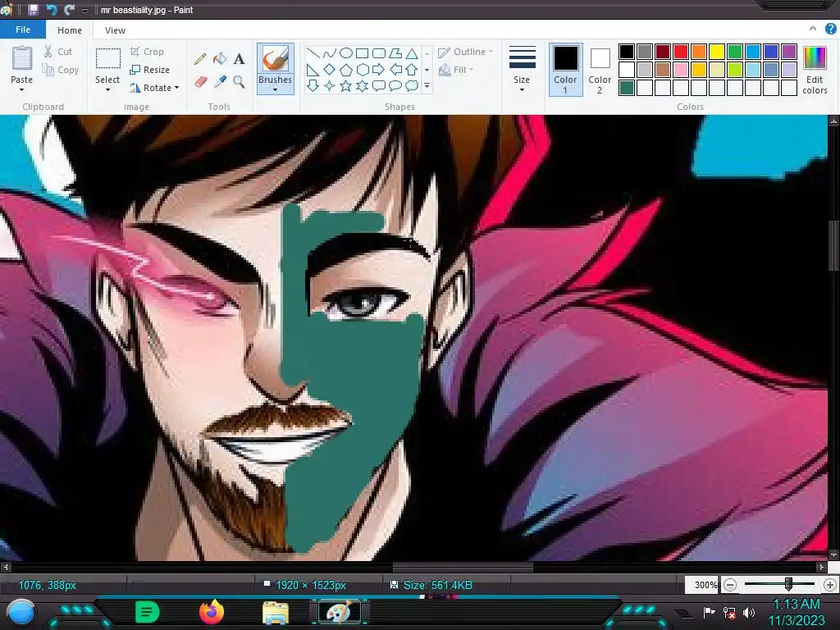The image size is (840, 630).
Task: Click the zoom slider handle
Action: (788, 584)
